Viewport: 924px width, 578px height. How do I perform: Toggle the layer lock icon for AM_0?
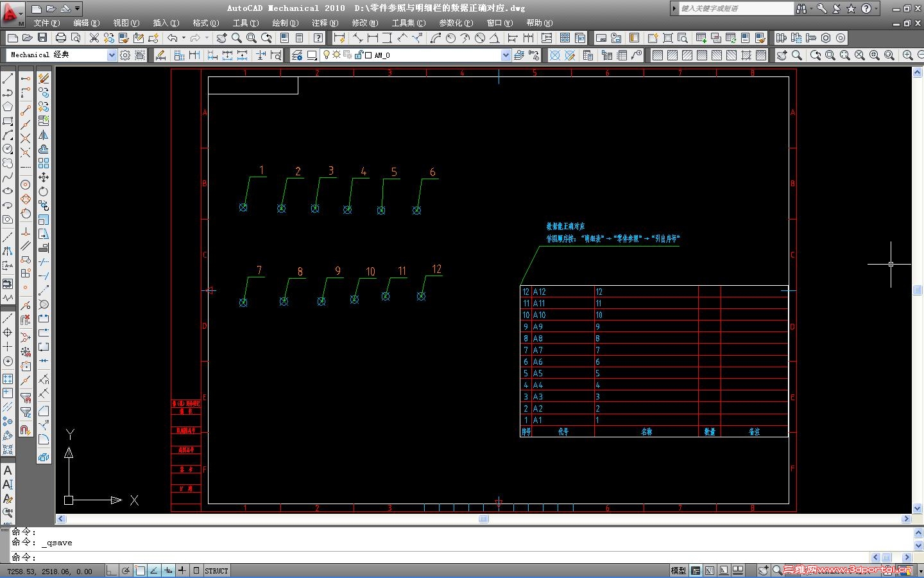[359, 55]
